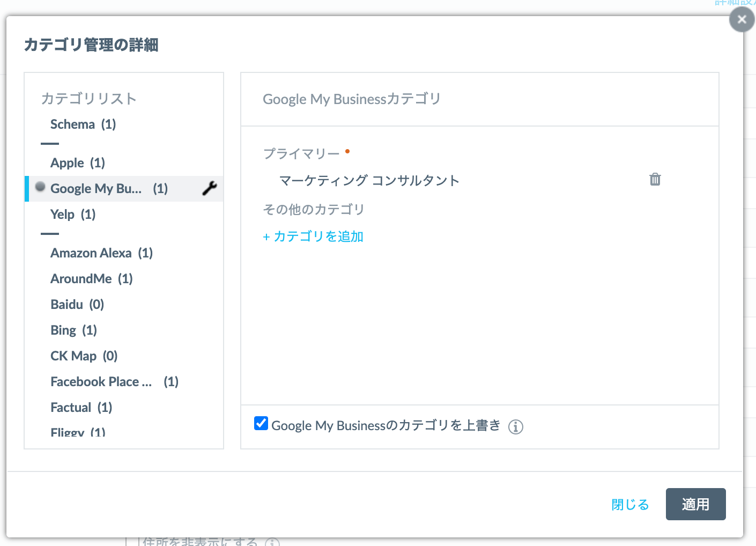The height and width of the screenshot is (546, 756).
Task: Select Factual (1) in the category list
Action: [81, 408]
